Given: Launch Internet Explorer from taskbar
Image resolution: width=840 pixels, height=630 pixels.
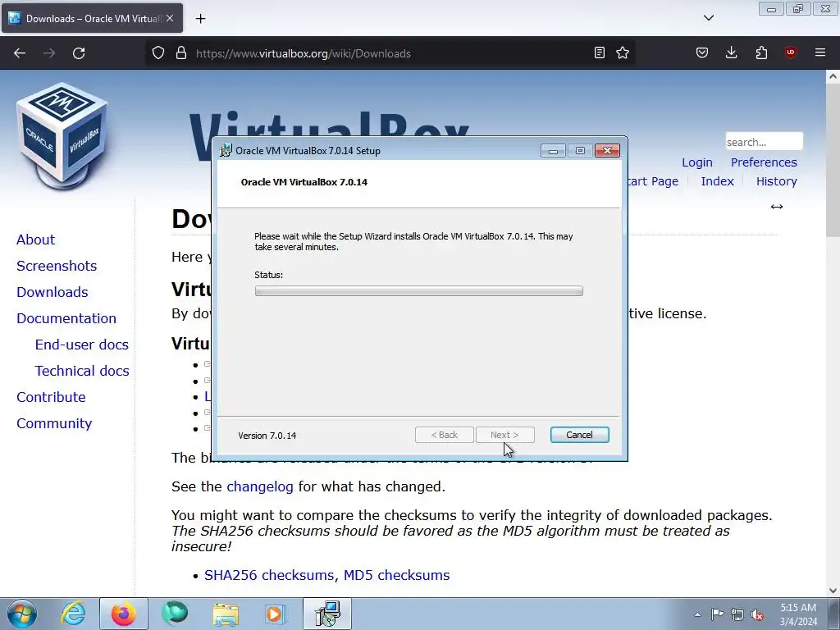Looking at the screenshot, I should (x=73, y=614).
